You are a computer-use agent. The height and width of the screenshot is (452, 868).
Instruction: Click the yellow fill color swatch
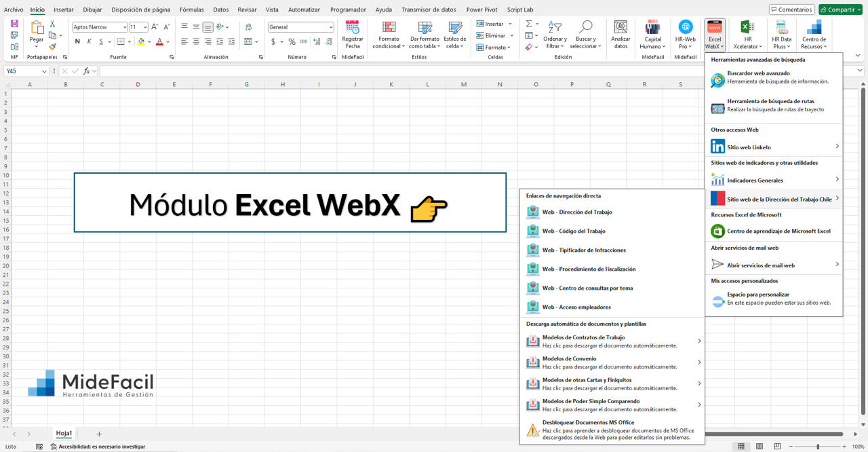tap(141, 41)
